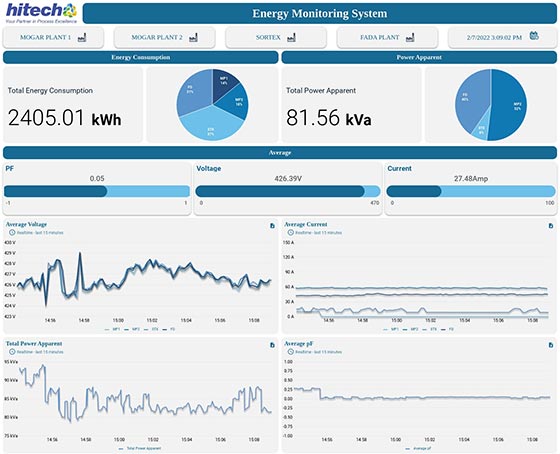560x454 pixels.
Task: Open the MOGAR PLANT 1 dashboard
Action: [x=53, y=37]
